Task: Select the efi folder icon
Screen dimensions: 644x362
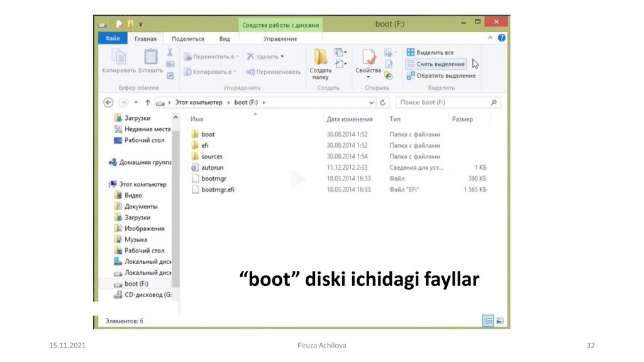Action: coord(195,145)
